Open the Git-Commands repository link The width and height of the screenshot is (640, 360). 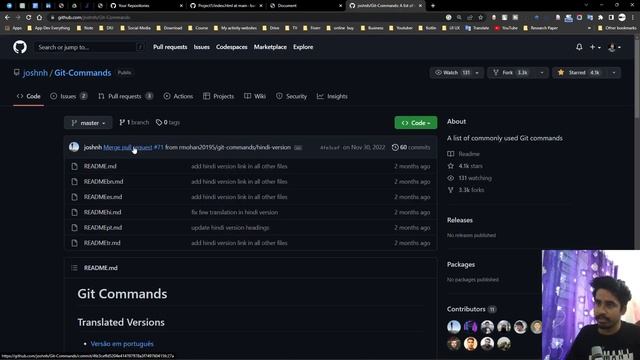click(x=82, y=73)
